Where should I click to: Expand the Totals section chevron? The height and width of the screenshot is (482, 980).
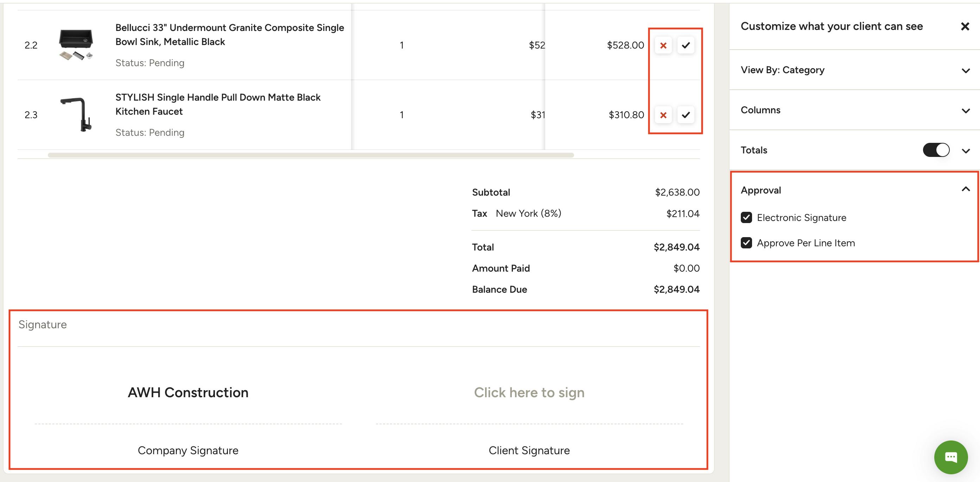(x=965, y=151)
